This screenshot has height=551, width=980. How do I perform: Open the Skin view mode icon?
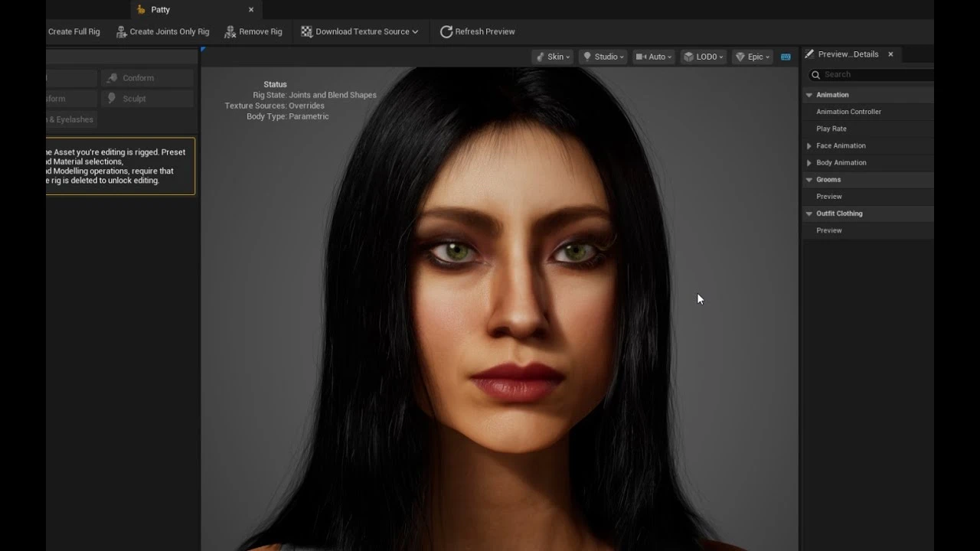(542, 56)
